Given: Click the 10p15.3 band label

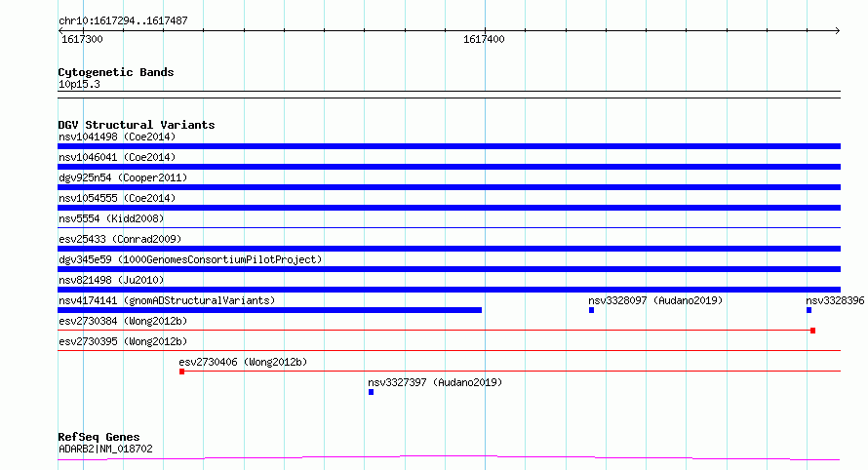Looking at the screenshot, I should tap(79, 84).
